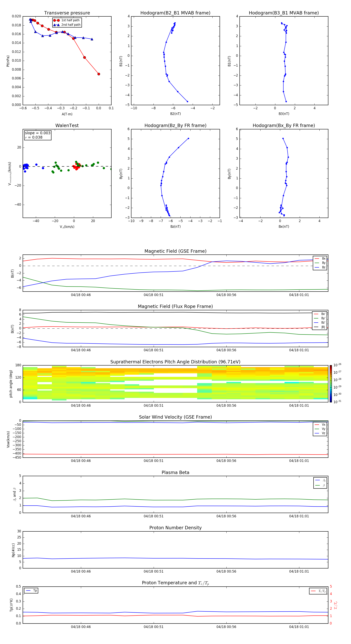This screenshot has height=644, width=351.
Task: Select the "WalenTest" plot title
Action: (67, 125)
